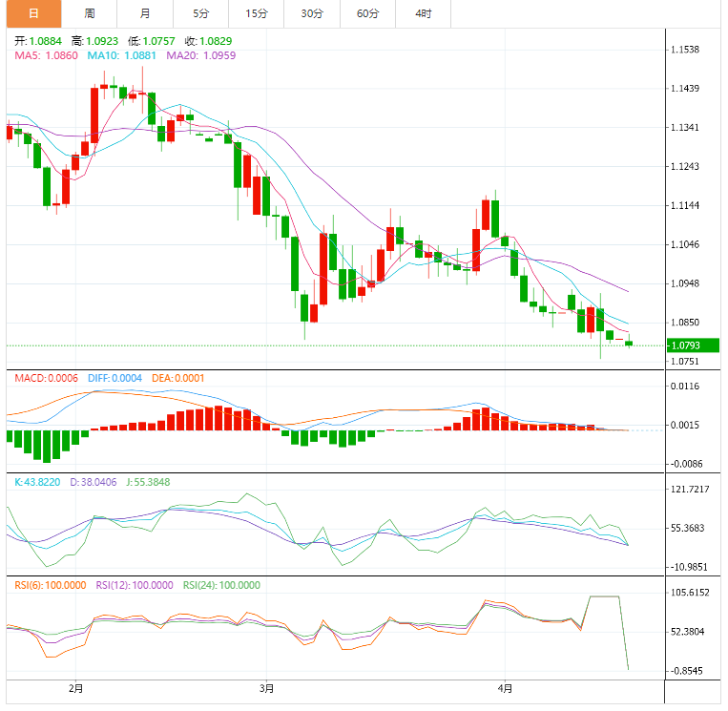Click the current price tag 1.0793
728x711 pixels.
pyautogui.click(x=693, y=345)
